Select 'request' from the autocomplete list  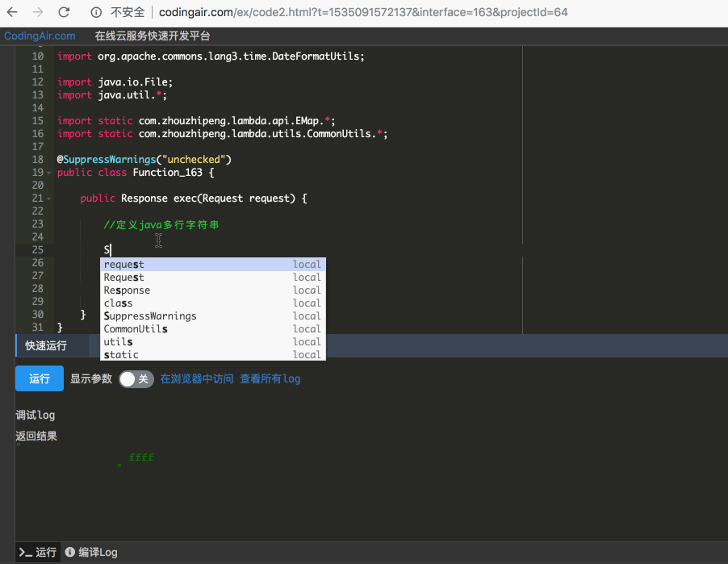(124, 265)
